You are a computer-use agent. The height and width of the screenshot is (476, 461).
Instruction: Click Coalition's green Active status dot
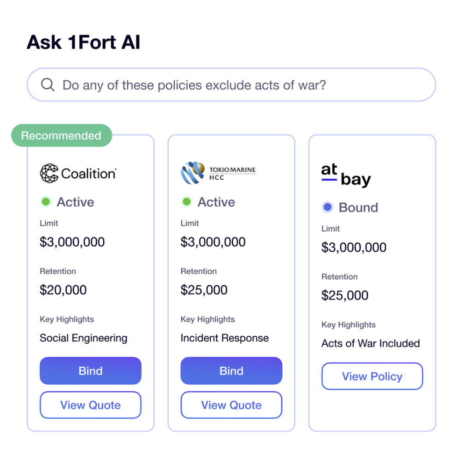tap(46, 201)
